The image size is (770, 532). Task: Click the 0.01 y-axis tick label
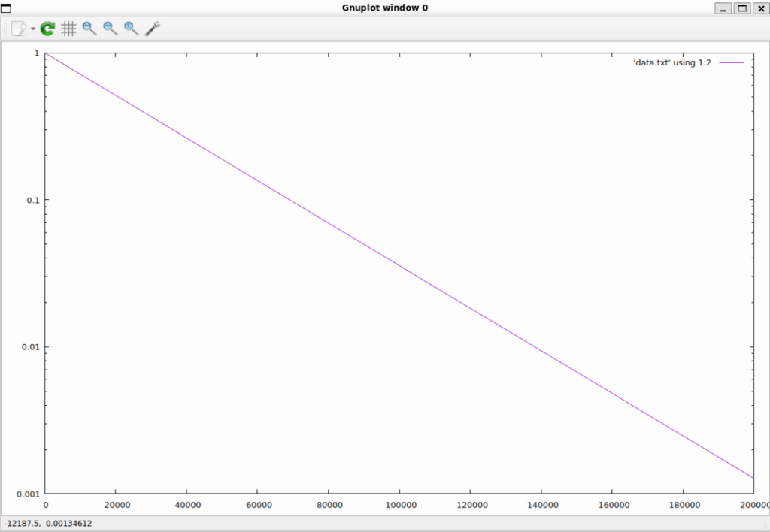point(28,347)
